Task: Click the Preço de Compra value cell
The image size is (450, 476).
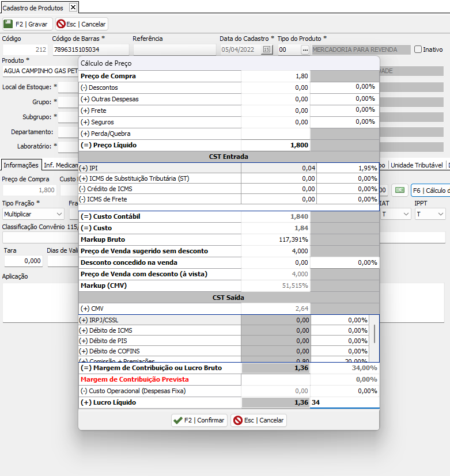Action: [275, 76]
